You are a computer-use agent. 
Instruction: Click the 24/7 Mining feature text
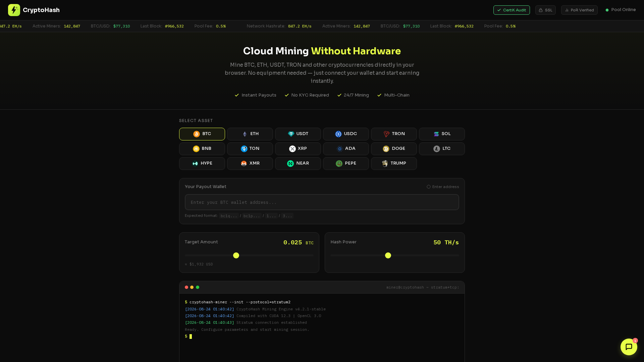356,95
